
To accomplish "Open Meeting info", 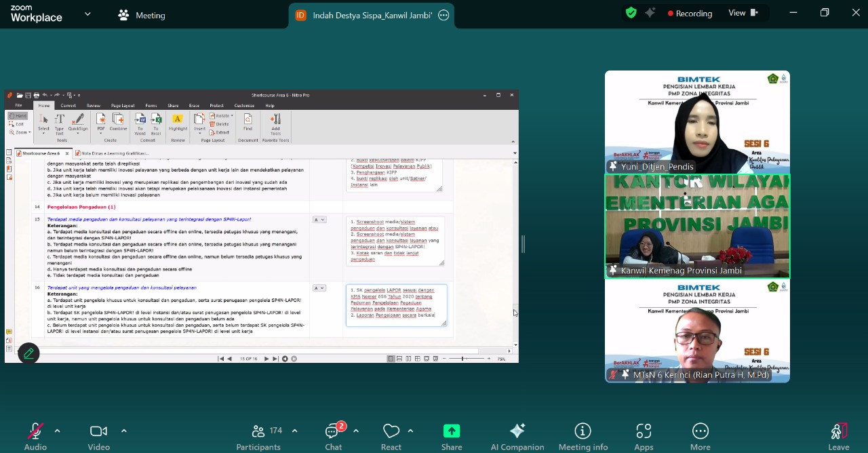I will 583,436.
